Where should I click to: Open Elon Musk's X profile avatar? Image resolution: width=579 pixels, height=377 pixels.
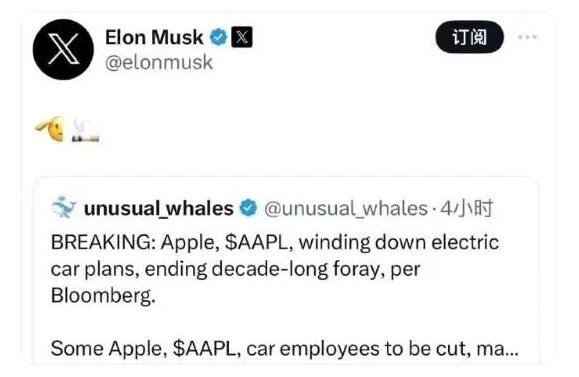(x=63, y=49)
